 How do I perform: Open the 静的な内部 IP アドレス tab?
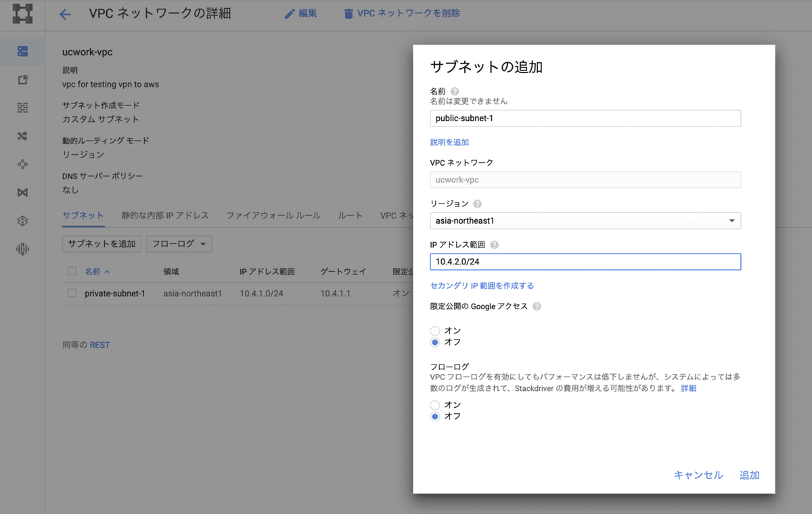coord(164,215)
